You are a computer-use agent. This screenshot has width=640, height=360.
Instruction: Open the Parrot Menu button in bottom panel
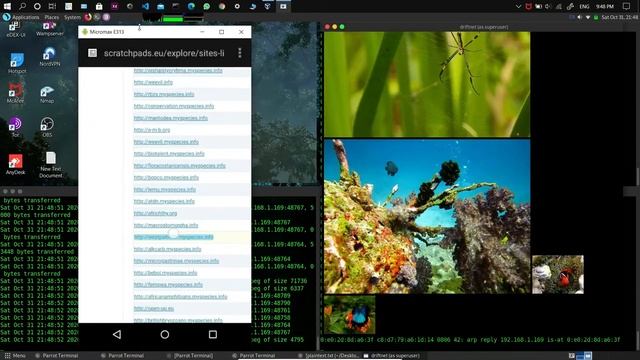[x=15, y=356]
